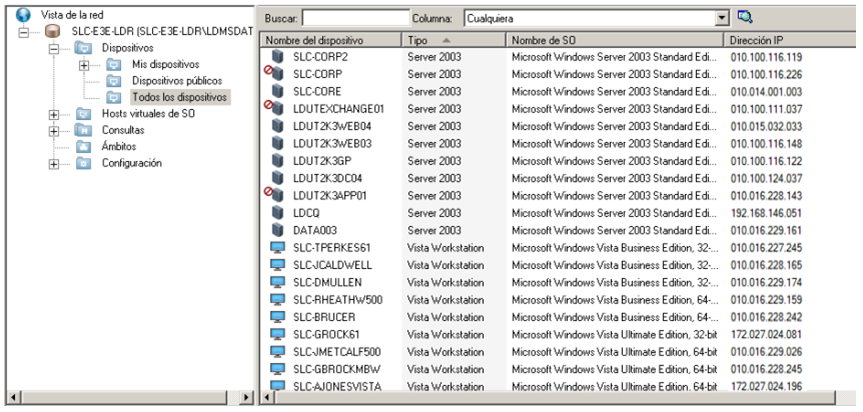Click inside the Buscar search field

354,18
